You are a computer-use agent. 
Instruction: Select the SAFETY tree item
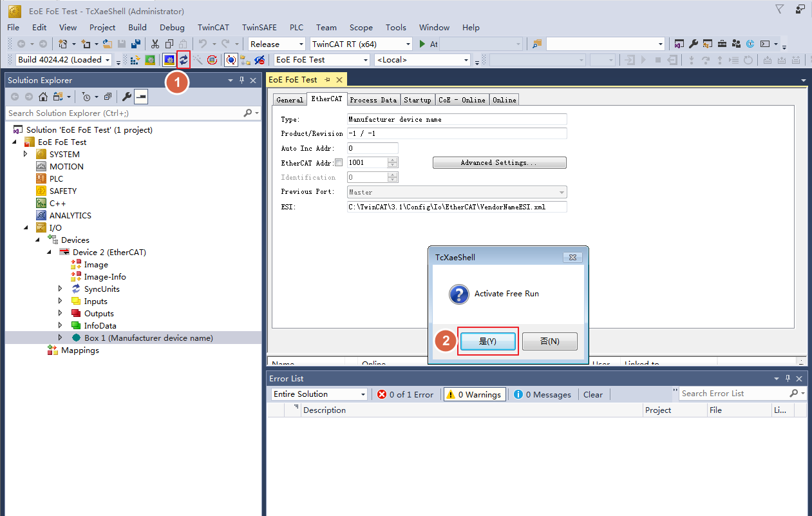(63, 191)
